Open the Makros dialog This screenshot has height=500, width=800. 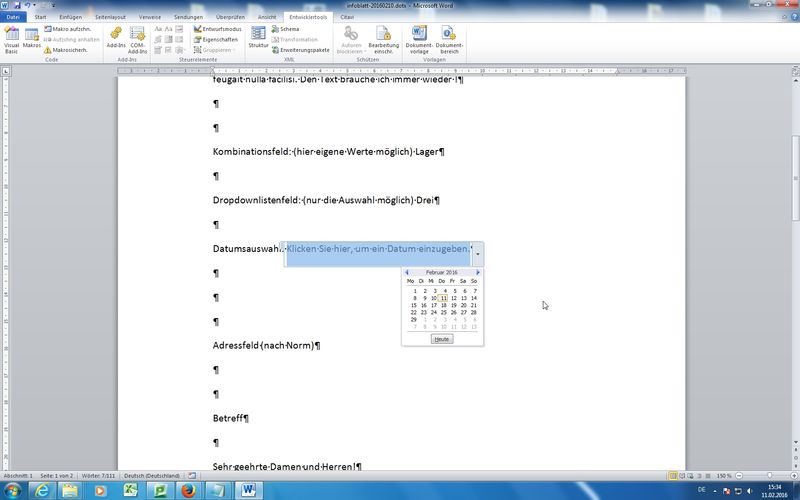click(32, 40)
